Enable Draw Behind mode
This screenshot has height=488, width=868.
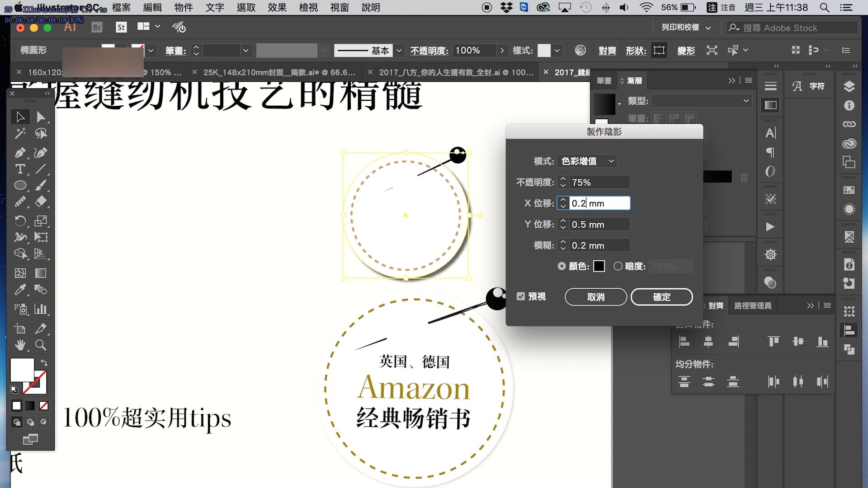click(x=30, y=422)
